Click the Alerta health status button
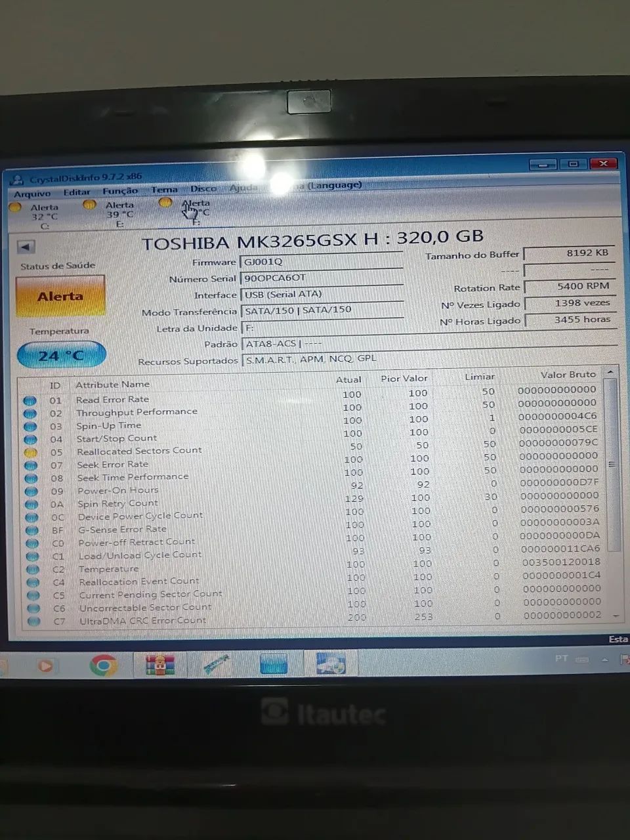The height and width of the screenshot is (840, 630). pyautogui.click(x=60, y=297)
